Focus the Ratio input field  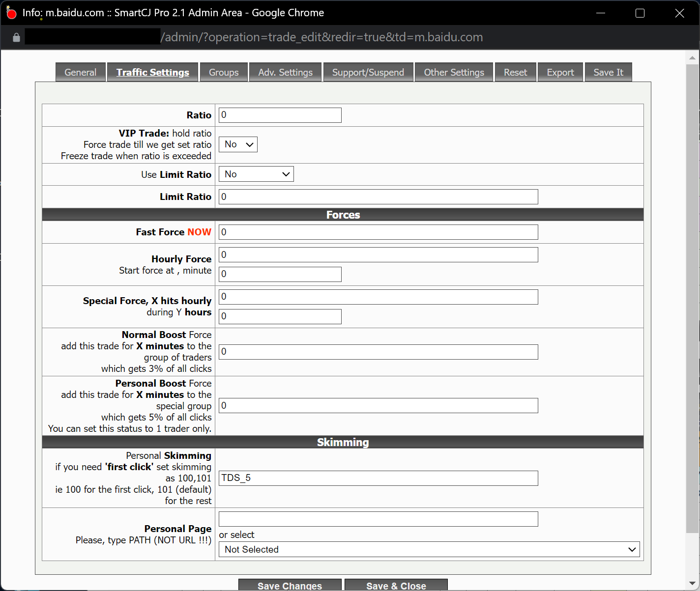pyautogui.click(x=280, y=115)
